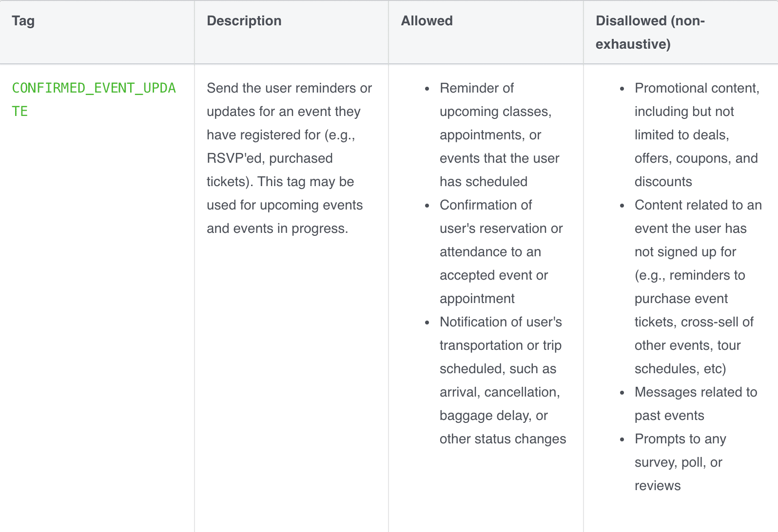Click the phrase 'tickets, cross-sell of'
This screenshot has height=532, width=778.
pyautogui.click(x=694, y=322)
